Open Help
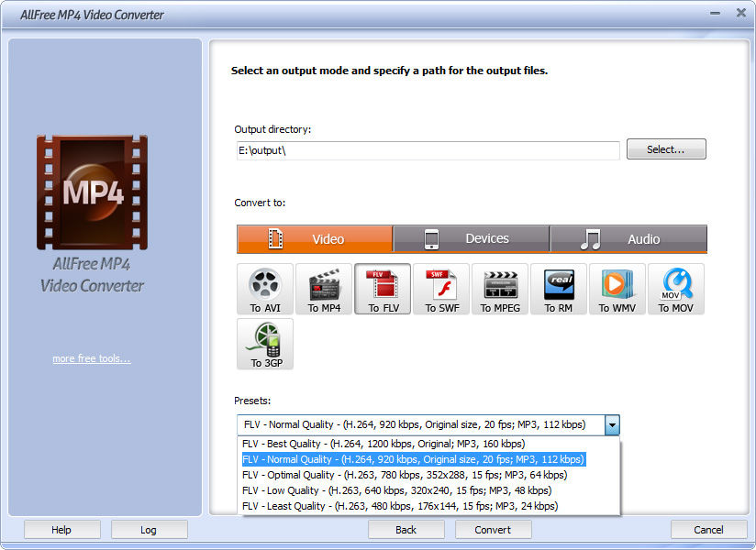Image resolution: width=756 pixels, height=550 pixels. tap(61, 530)
